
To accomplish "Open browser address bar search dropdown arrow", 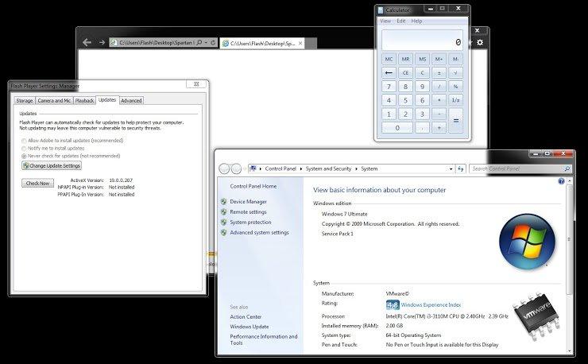I will click(x=206, y=43).
